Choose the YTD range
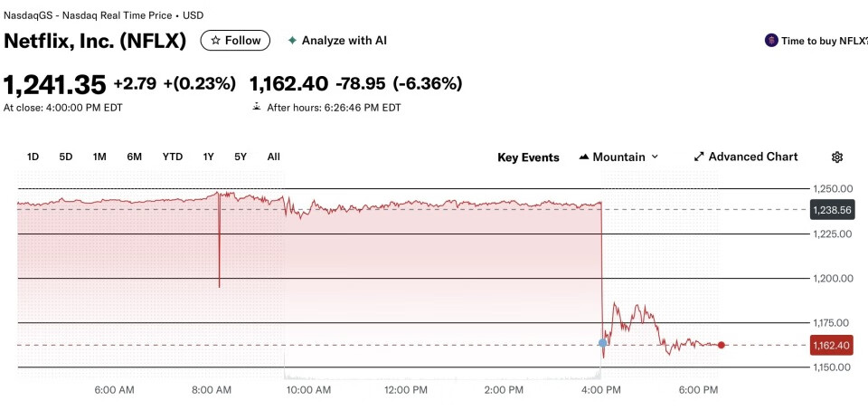Image resolution: width=868 pixels, height=410 pixels. point(172,157)
